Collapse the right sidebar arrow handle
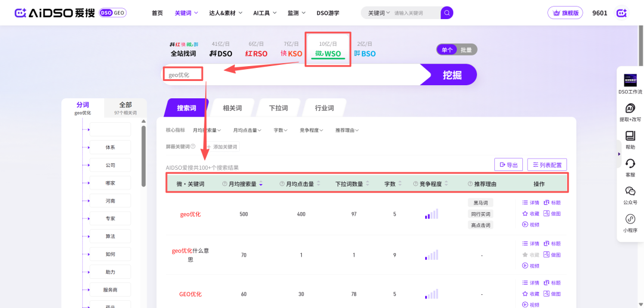644x308 pixels. (x=620, y=154)
